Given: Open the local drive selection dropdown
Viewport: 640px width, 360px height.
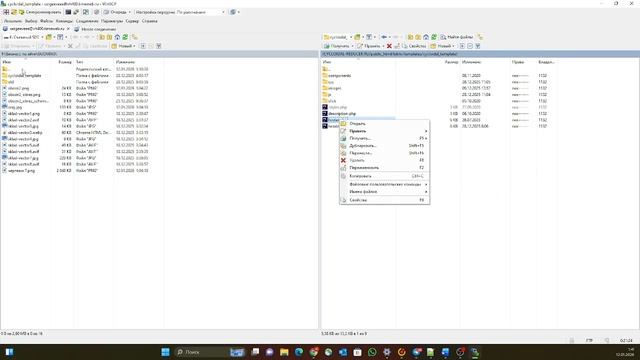Looking at the screenshot, I should tap(24, 37).
